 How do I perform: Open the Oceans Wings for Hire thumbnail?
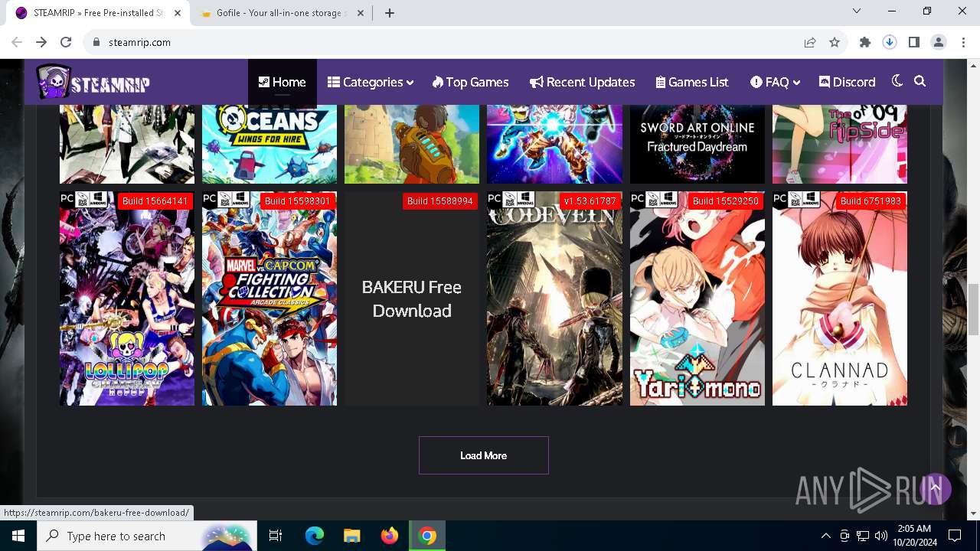pos(269,144)
